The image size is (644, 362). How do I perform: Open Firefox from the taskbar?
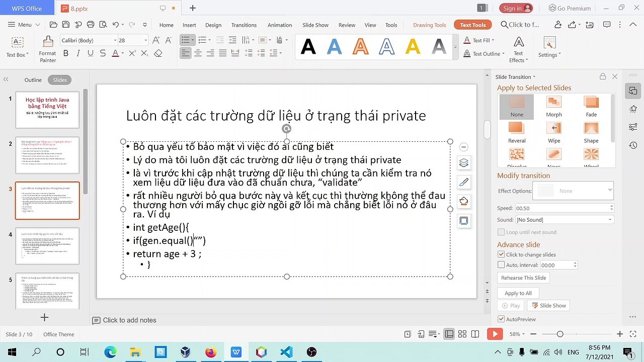pyautogui.click(x=211, y=352)
